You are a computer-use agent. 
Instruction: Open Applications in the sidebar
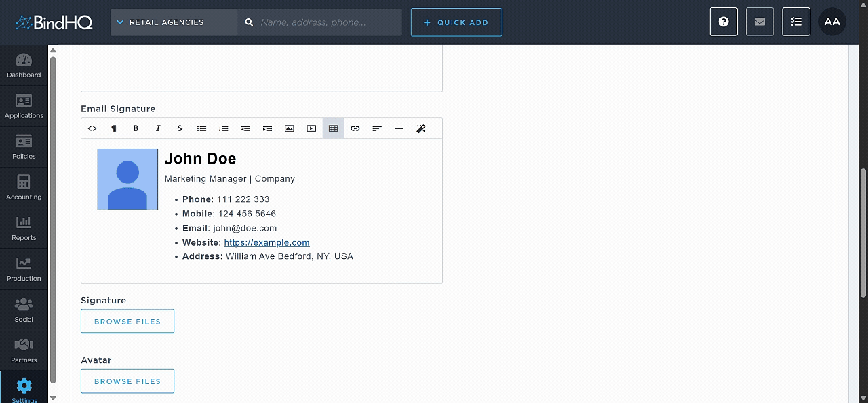[x=24, y=107]
